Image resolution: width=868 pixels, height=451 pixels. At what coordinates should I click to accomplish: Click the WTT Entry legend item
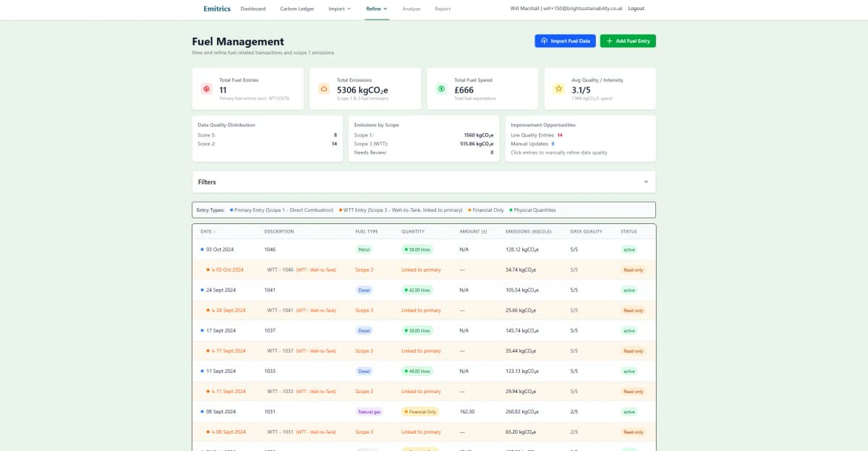[401, 210]
